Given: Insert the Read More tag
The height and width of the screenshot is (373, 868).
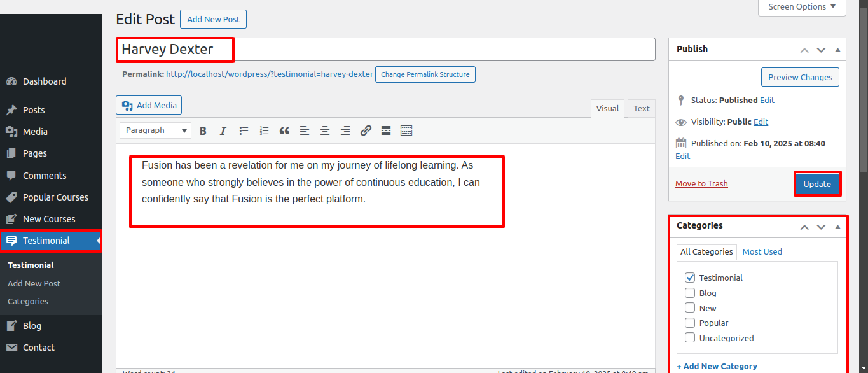Looking at the screenshot, I should coord(386,130).
